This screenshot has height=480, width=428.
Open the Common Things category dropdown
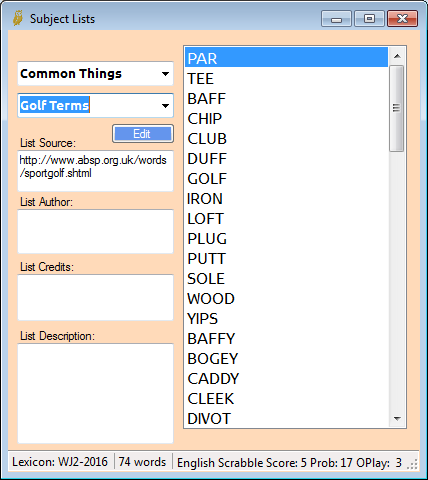[x=95, y=74]
